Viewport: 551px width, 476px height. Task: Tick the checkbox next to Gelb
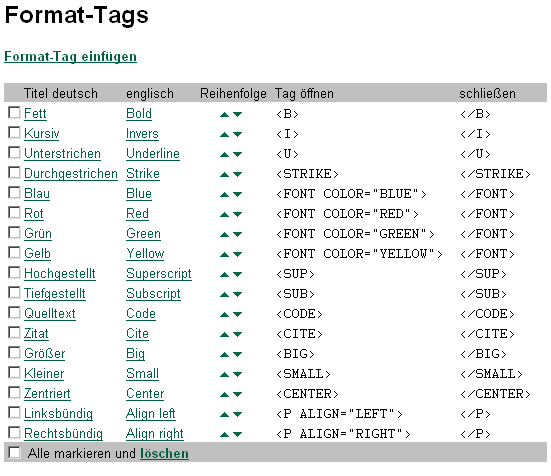(14, 253)
